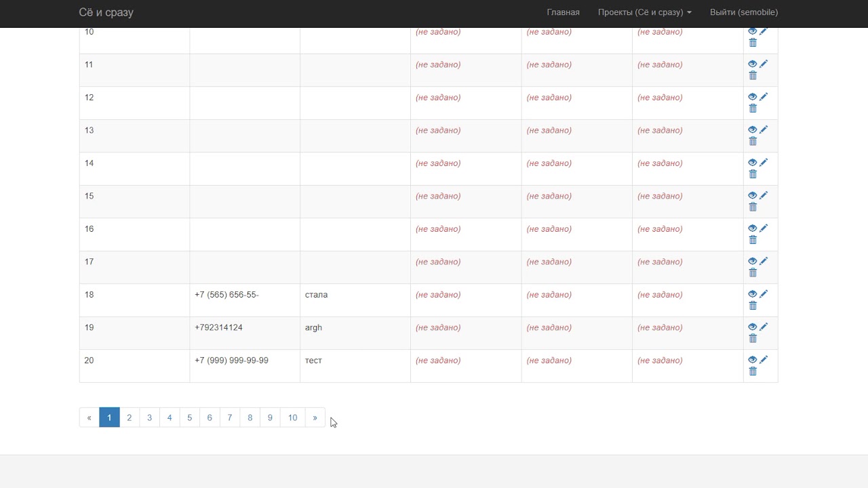Delete row 12 with trash icon
The height and width of the screenshot is (488, 868).
(x=753, y=108)
